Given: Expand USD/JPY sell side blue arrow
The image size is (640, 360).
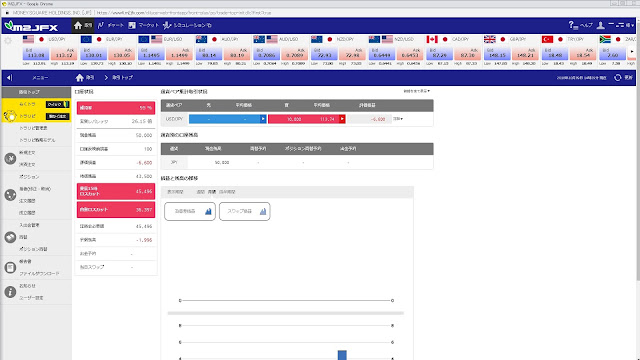Looking at the screenshot, I should [x=263, y=119].
